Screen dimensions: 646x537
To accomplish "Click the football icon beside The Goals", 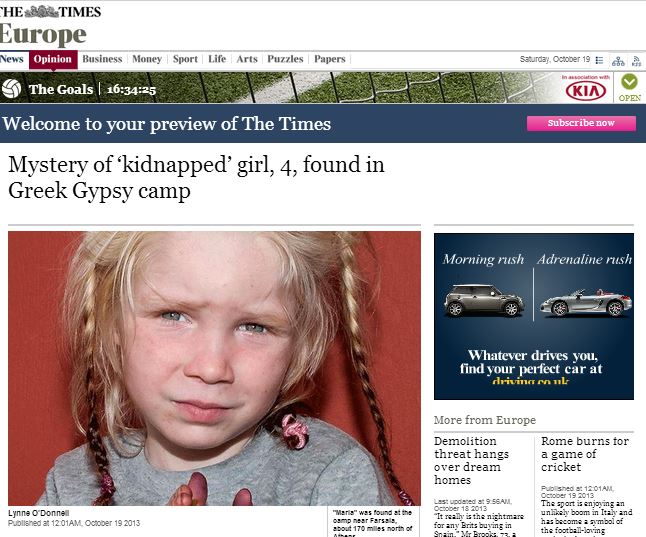I will [12, 88].
